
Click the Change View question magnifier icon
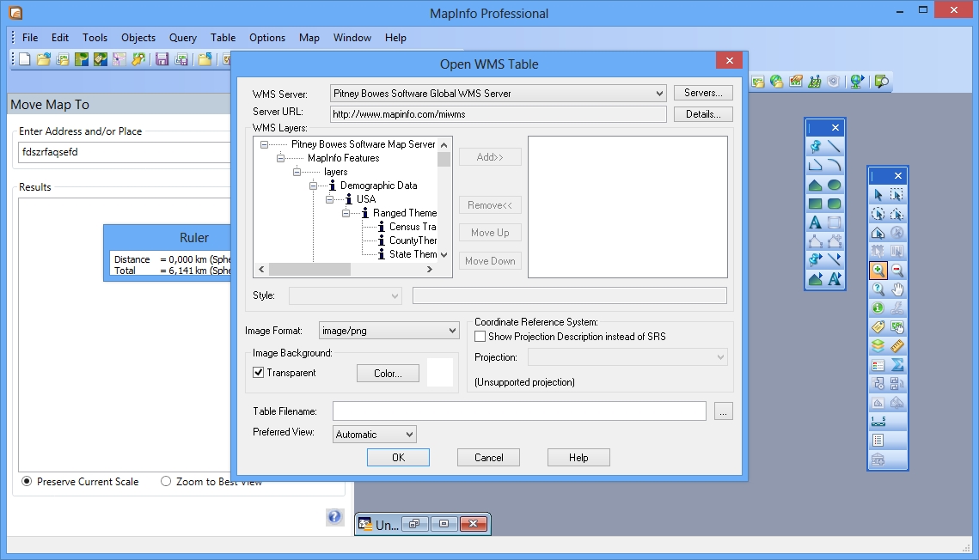point(878,289)
